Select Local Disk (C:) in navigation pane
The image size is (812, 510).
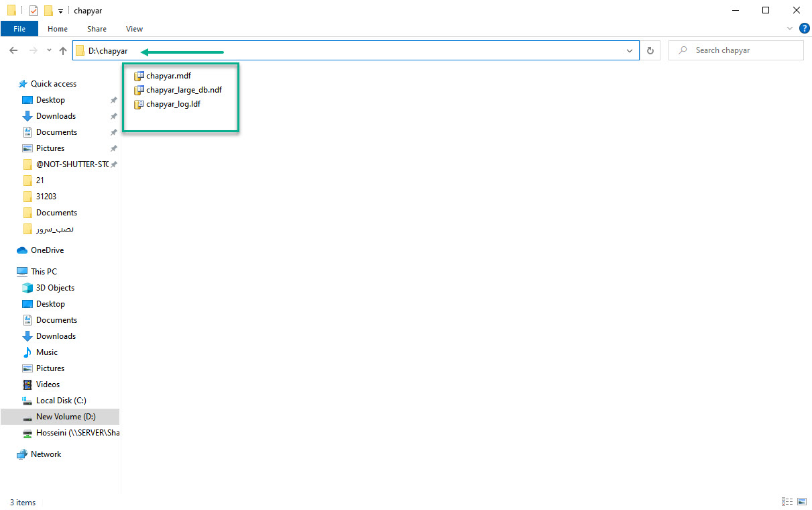coord(60,401)
